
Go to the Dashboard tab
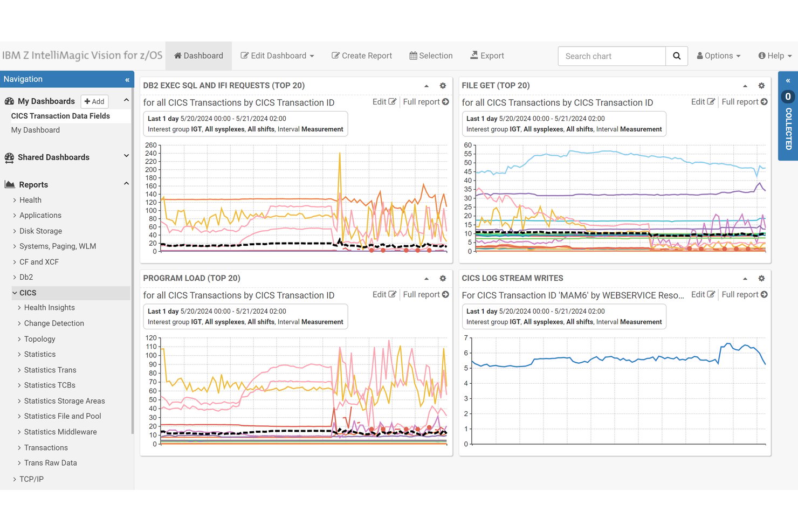click(x=198, y=56)
